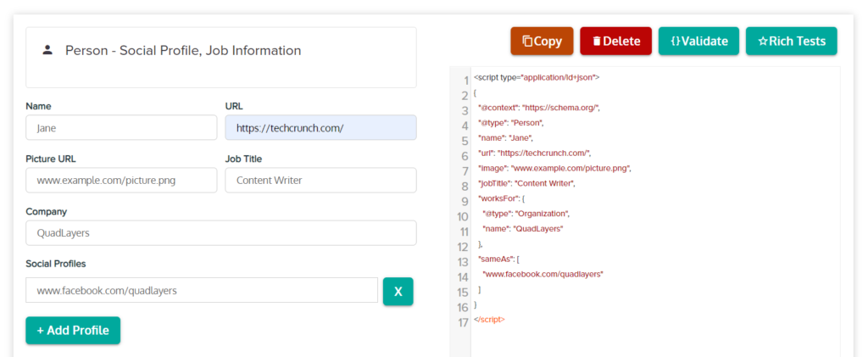
Task: Click the opening script tag code line
Action: (x=537, y=77)
